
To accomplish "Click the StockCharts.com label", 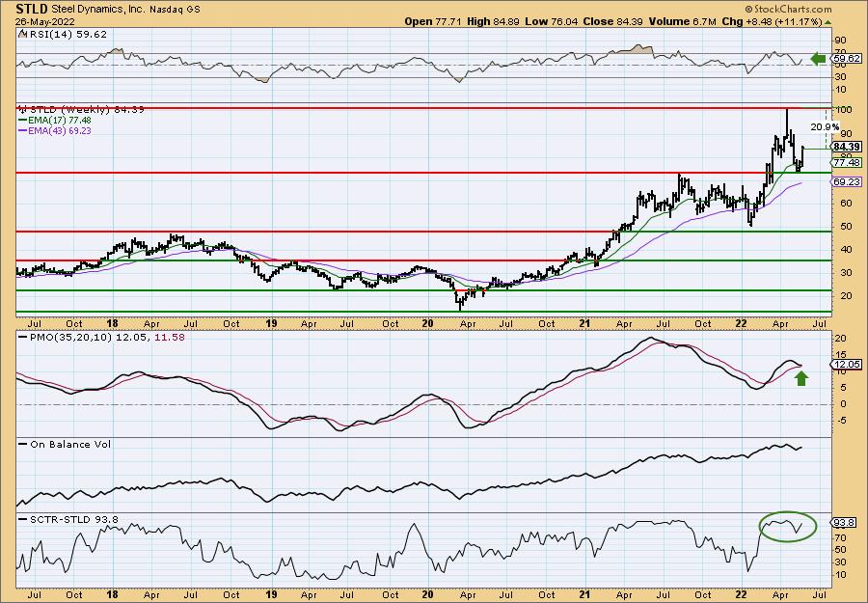I will [788, 9].
